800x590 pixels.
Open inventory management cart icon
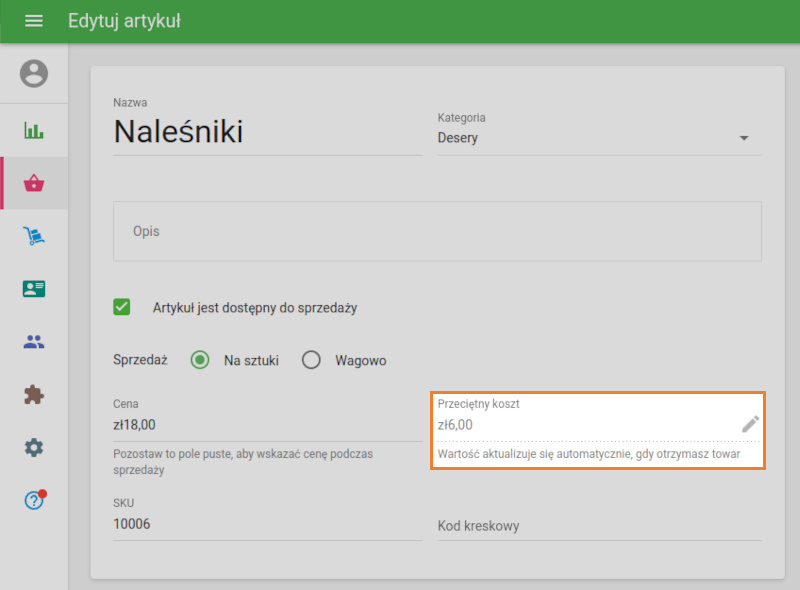[34, 236]
